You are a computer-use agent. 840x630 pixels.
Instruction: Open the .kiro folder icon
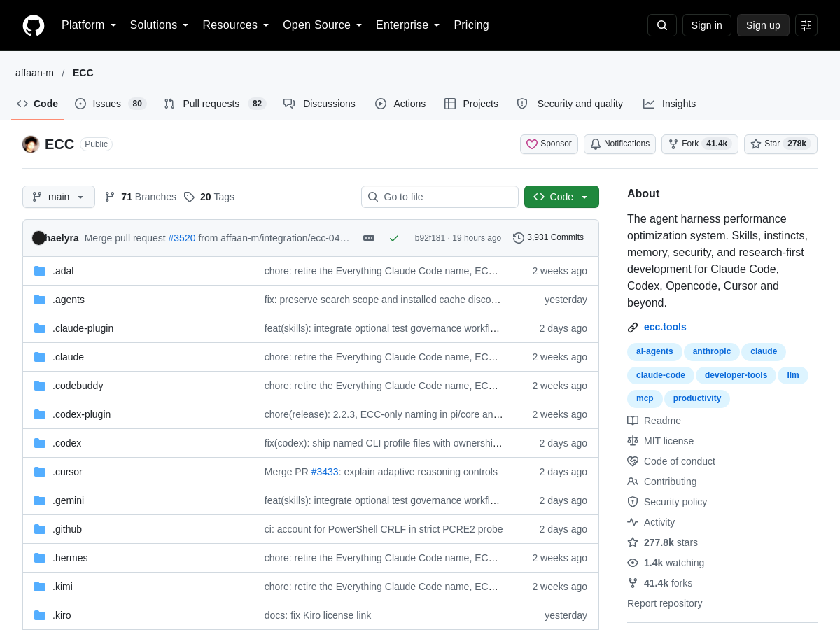40,615
